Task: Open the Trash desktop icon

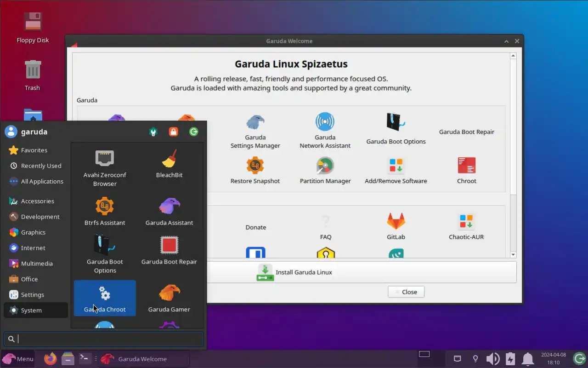Action: tap(33, 75)
